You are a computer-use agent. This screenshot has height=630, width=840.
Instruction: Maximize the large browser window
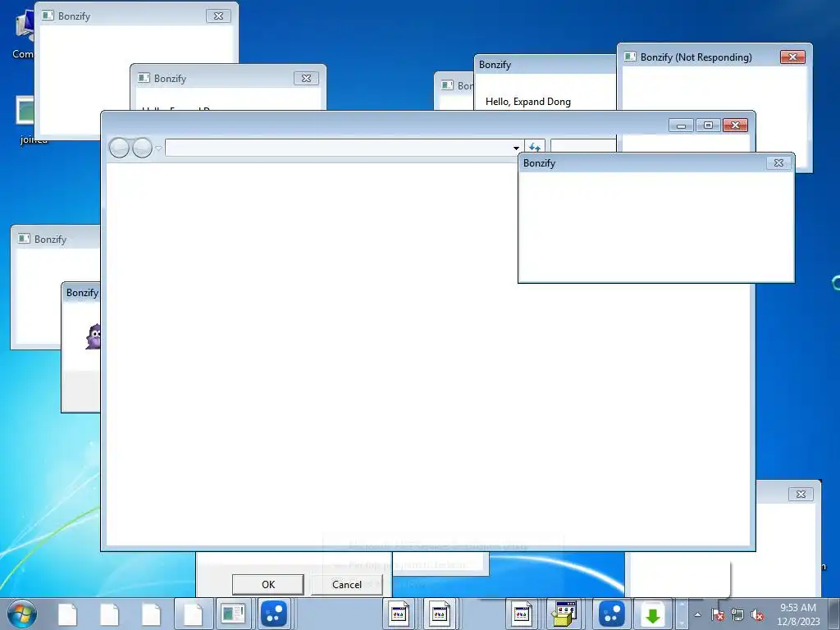[x=708, y=126]
